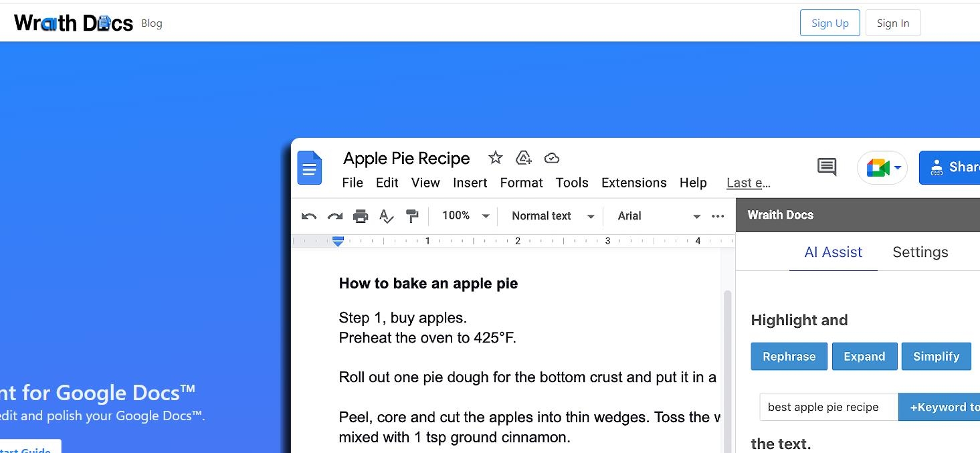The width and height of the screenshot is (980, 453).
Task: Select the paint format tool
Action: [412, 216]
